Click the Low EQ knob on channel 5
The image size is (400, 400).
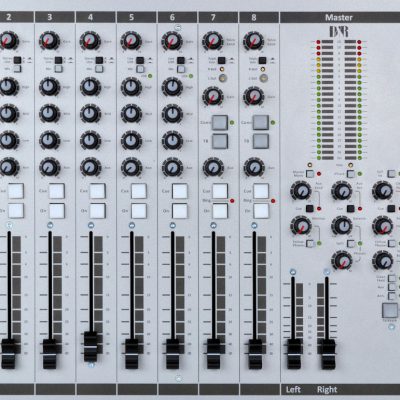[131, 140]
